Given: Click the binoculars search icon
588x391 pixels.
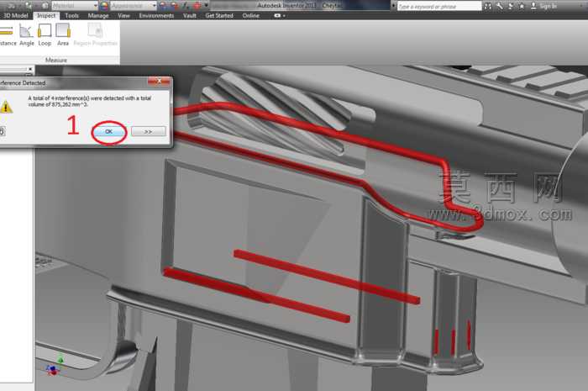Looking at the screenshot, I should pyautogui.click(x=488, y=6).
